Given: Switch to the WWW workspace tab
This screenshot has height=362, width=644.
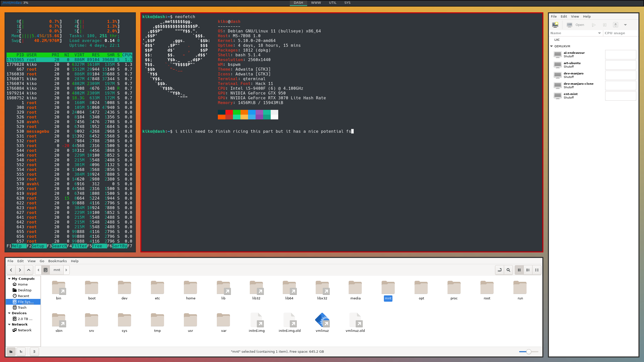Looking at the screenshot, I should coord(316,3).
